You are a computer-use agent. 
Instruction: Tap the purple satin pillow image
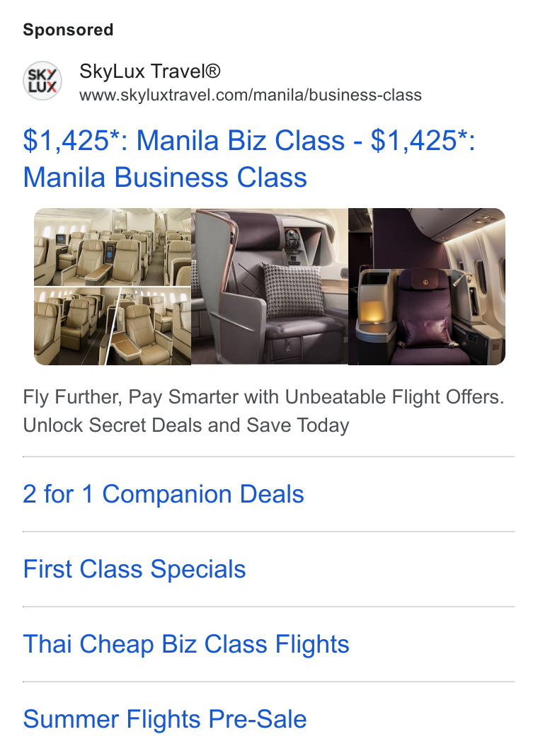pos(427,331)
